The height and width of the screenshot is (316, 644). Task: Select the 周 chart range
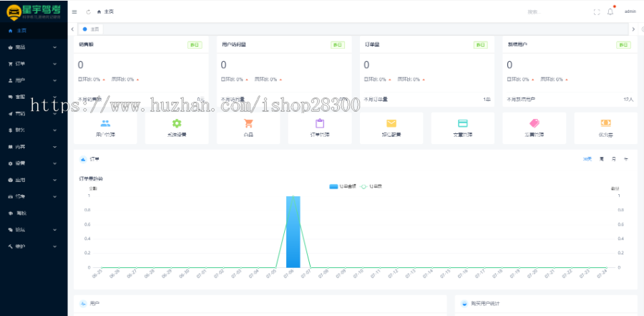602,159
